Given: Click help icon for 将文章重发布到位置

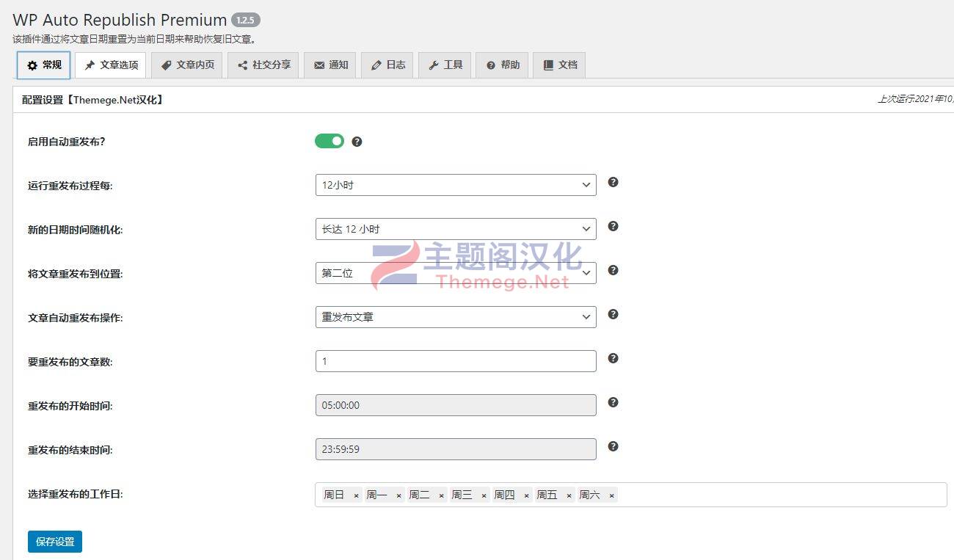Looking at the screenshot, I should click(613, 270).
